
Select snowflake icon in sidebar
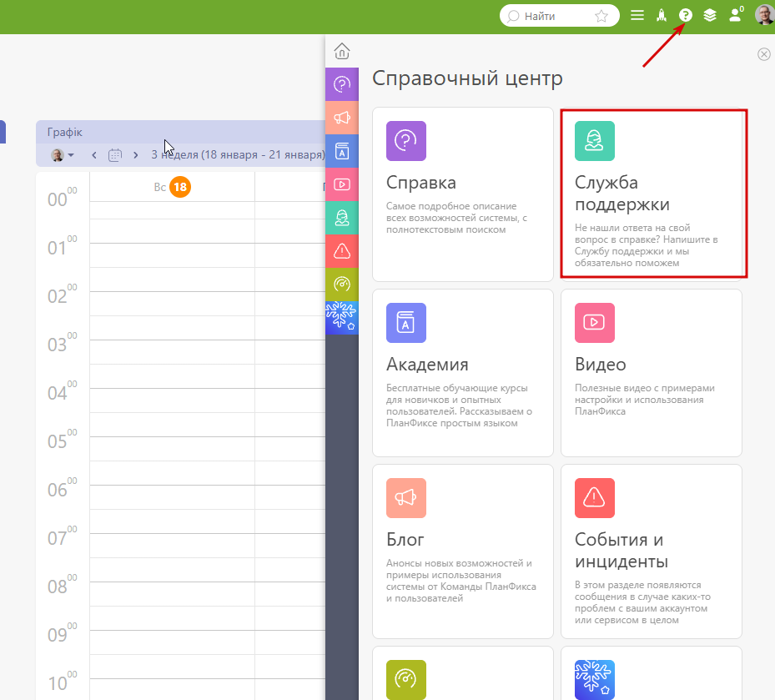[341, 317]
